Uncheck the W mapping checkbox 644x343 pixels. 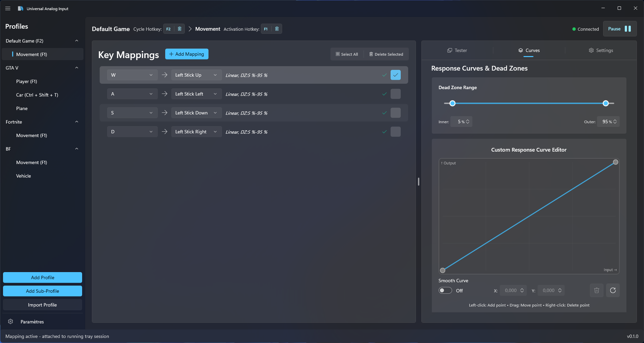click(x=395, y=75)
